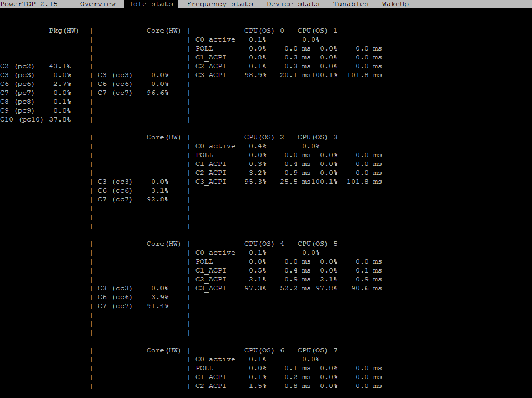
Task: Switch to the Overview tab
Action: [97, 4]
